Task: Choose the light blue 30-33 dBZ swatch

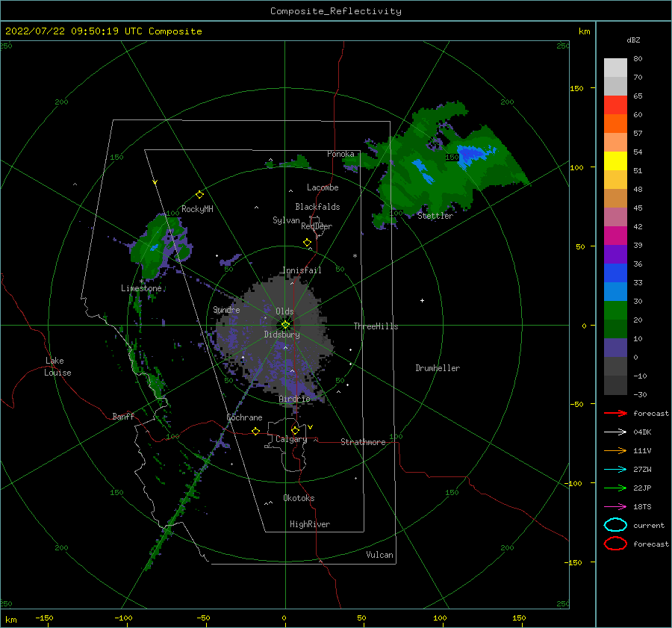Action: pyautogui.click(x=615, y=292)
